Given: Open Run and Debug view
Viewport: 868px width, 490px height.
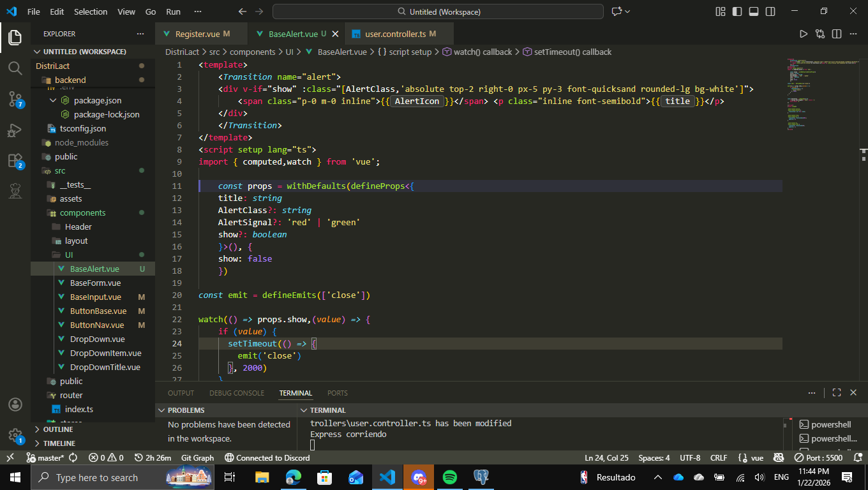Looking at the screenshot, I should click(x=15, y=130).
